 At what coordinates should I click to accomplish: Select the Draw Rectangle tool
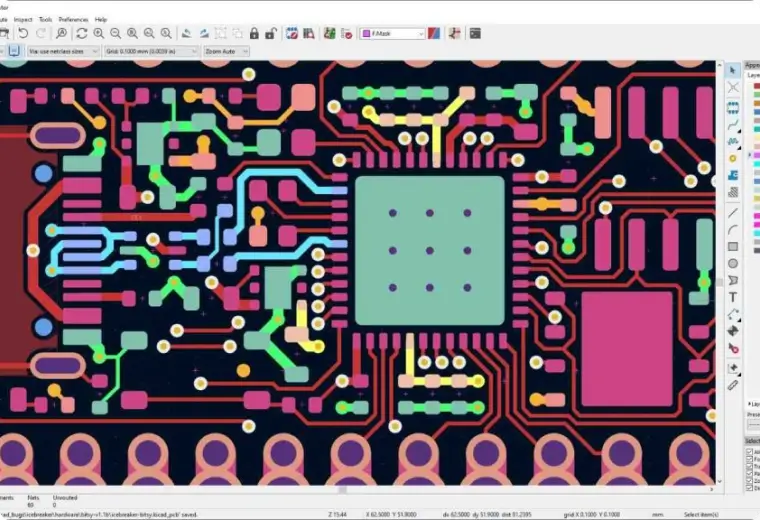coord(733,247)
